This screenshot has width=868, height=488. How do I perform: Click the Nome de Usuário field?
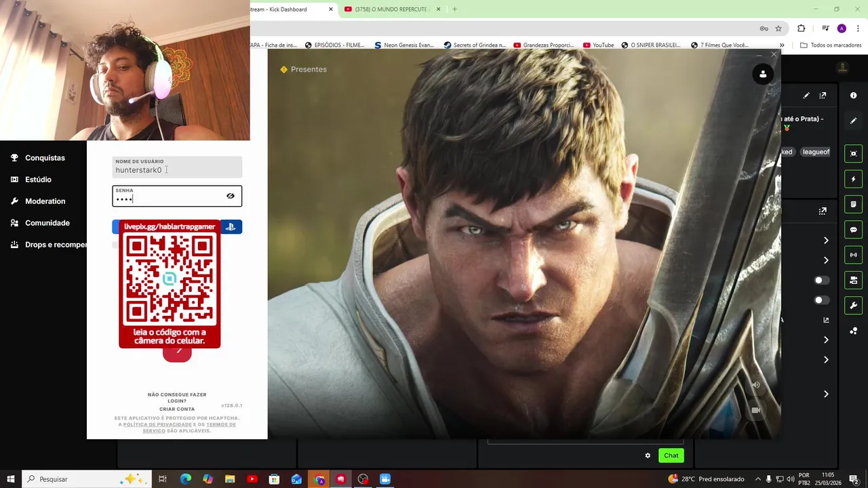coord(177,167)
